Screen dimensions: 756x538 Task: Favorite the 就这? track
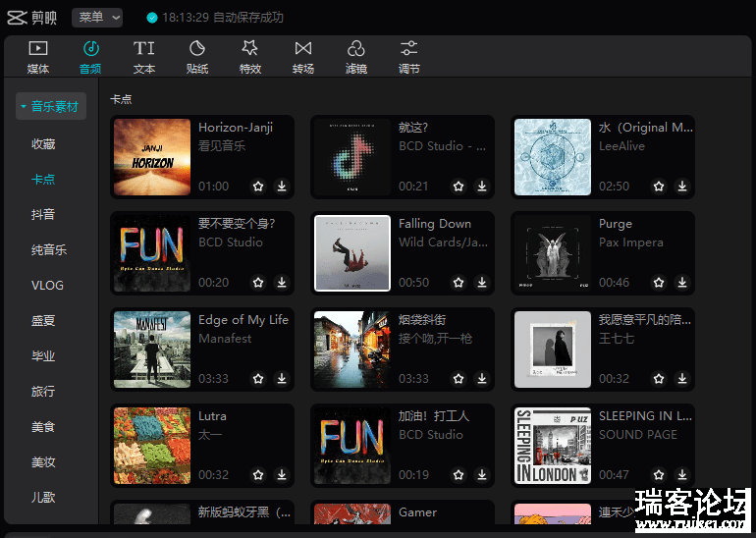pos(459,187)
